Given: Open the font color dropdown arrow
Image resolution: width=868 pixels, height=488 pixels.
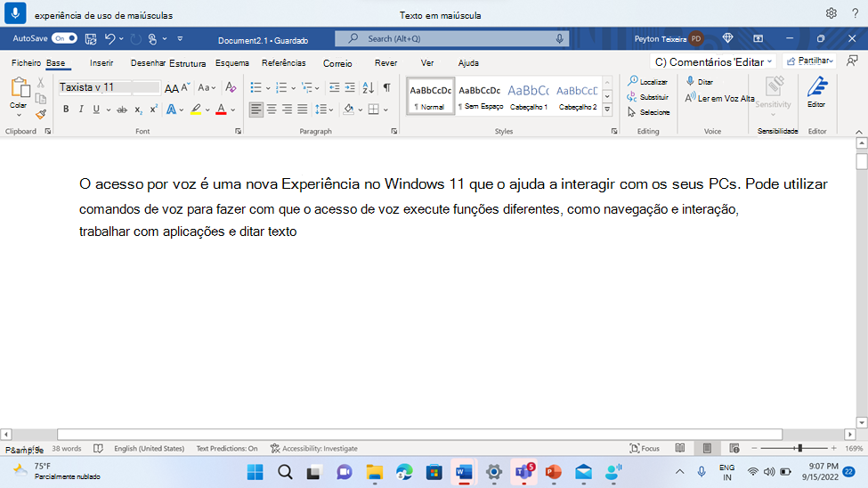Looking at the screenshot, I should point(233,110).
